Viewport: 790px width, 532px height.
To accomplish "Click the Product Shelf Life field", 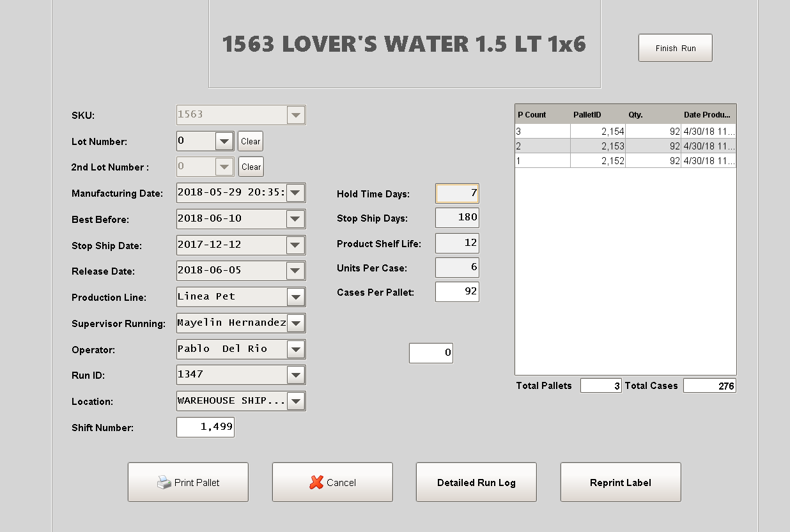I will click(457, 243).
